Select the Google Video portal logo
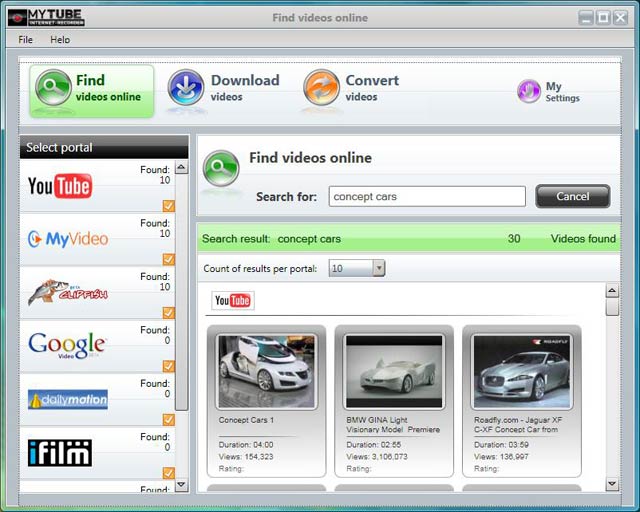The width and height of the screenshot is (640, 512). (67, 345)
